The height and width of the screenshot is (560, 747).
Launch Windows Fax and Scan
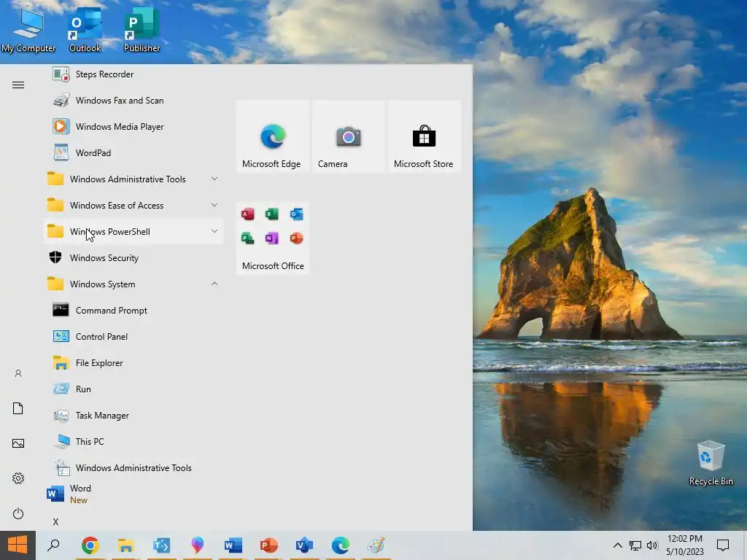tap(133, 101)
